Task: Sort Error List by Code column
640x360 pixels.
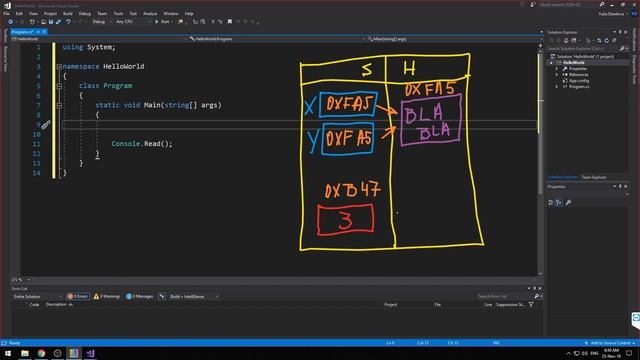Action: pos(34,304)
